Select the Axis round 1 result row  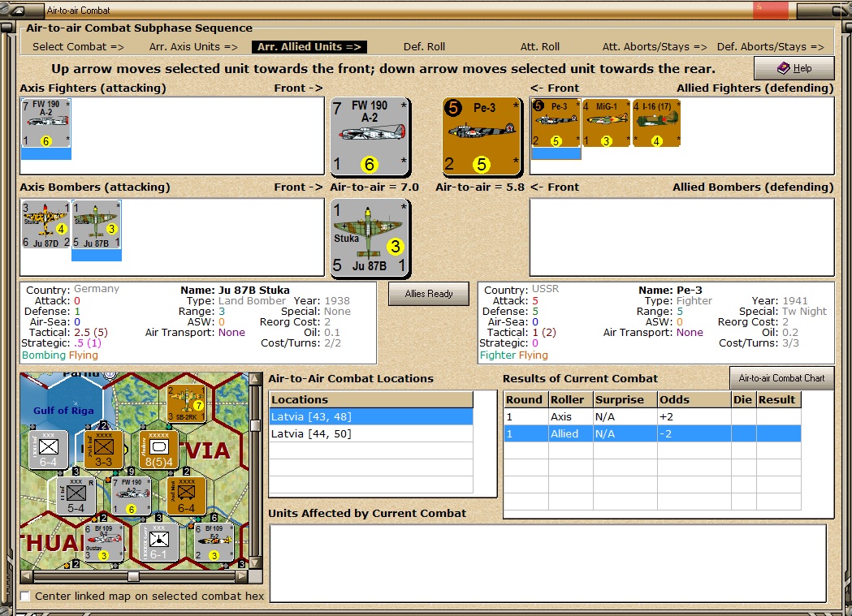[652, 417]
